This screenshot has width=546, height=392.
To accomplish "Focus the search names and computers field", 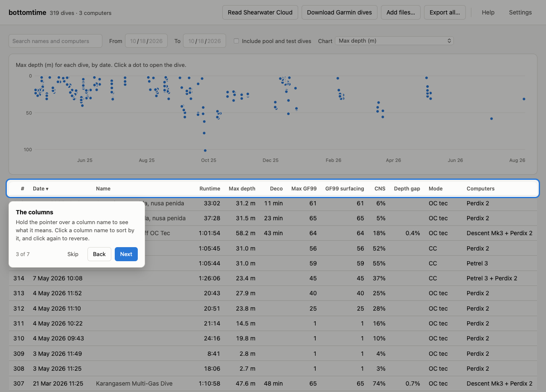I will 55,41.
